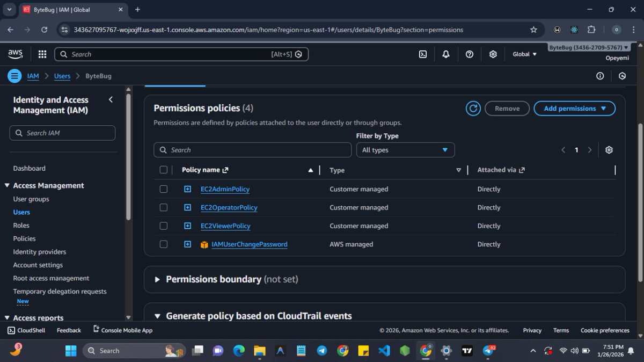Image resolution: width=644 pixels, height=362 pixels.
Task: Collapse the Access Management sidebar group
Action: tap(8, 185)
